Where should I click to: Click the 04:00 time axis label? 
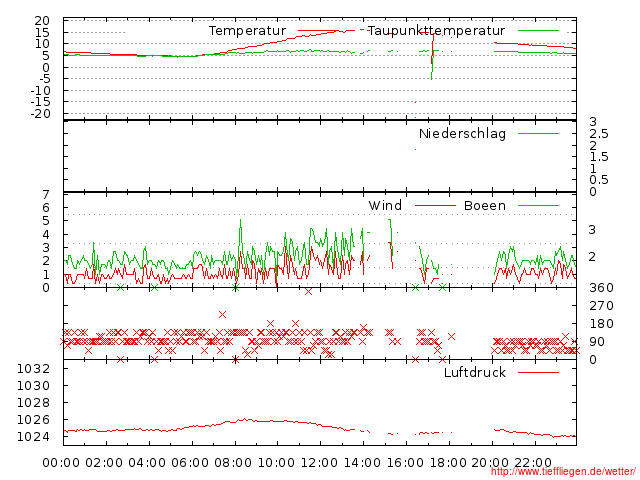pos(147,463)
